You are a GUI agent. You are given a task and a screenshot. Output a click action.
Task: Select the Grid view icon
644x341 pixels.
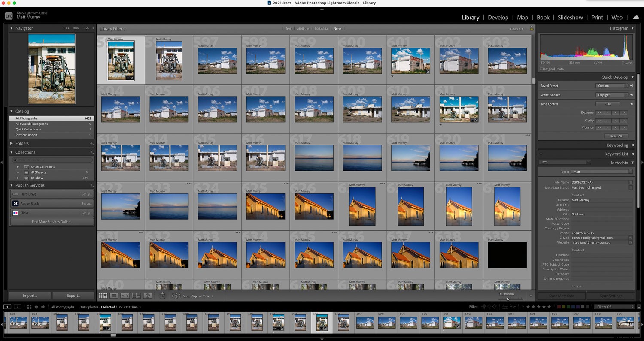tap(103, 296)
